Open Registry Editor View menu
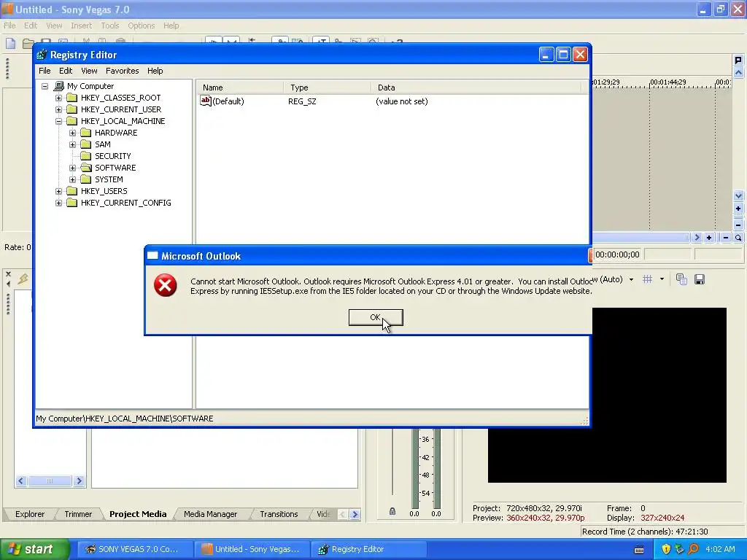 tap(89, 71)
